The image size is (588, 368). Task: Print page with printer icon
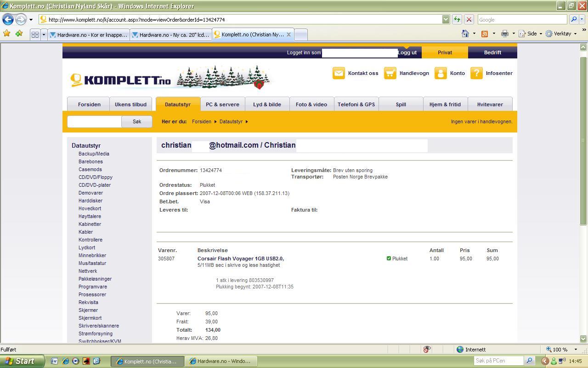pos(505,34)
